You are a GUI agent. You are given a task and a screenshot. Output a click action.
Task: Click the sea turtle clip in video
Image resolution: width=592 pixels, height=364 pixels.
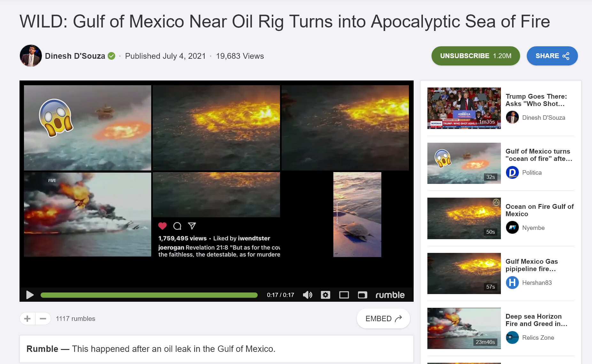pos(357,215)
